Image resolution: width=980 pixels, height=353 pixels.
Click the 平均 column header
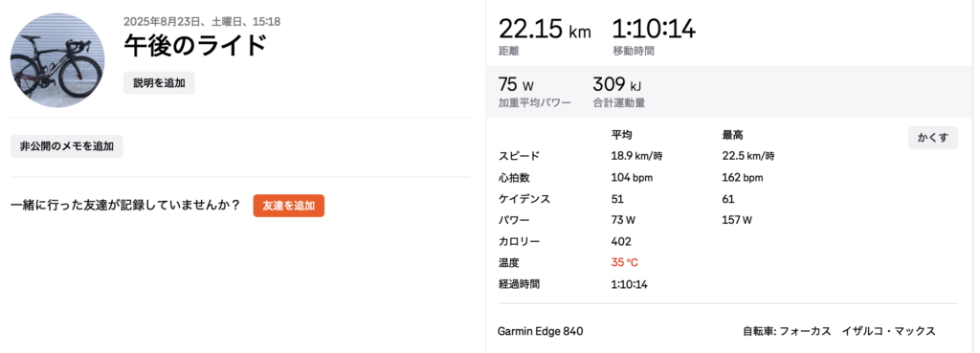pyautogui.click(x=621, y=135)
